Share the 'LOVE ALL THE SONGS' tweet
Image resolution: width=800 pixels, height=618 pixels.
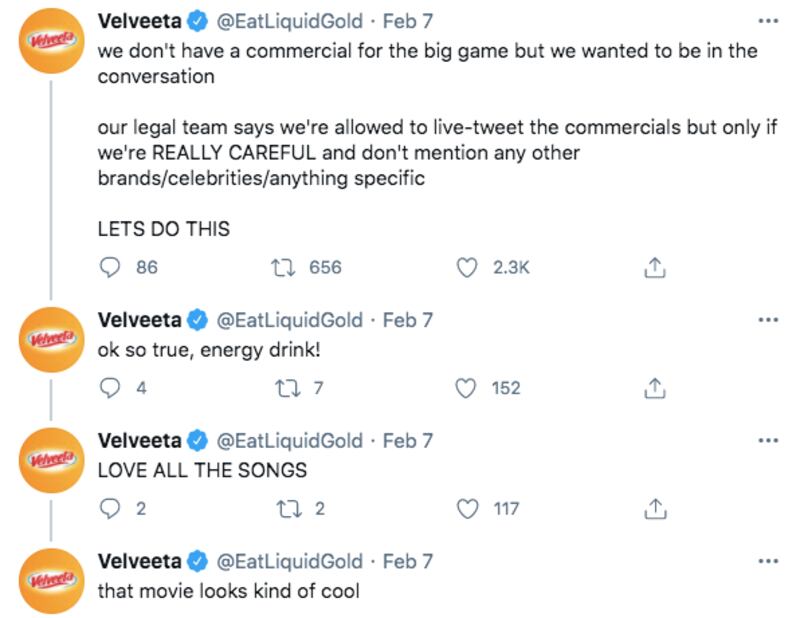click(x=654, y=509)
